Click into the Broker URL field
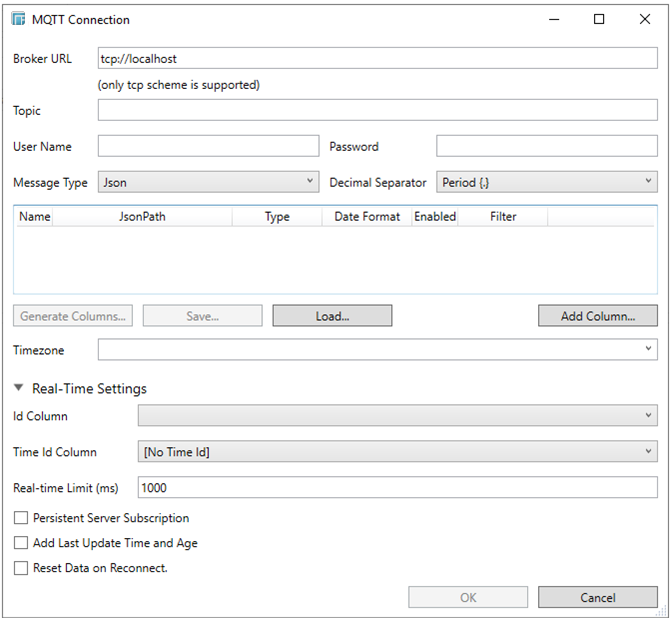Viewport: 671px width, 621px height. coord(377,59)
